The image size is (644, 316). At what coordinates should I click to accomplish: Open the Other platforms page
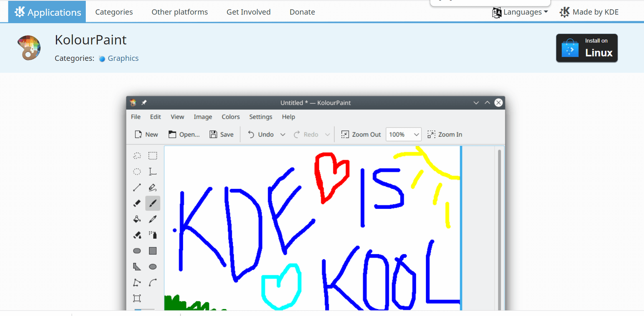(180, 12)
